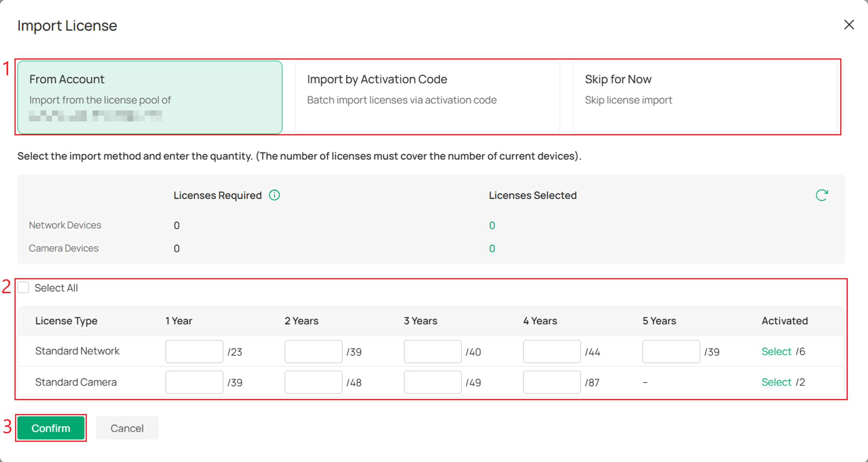
Task: Click the License Type column header
Action: [x=66, y=321]
